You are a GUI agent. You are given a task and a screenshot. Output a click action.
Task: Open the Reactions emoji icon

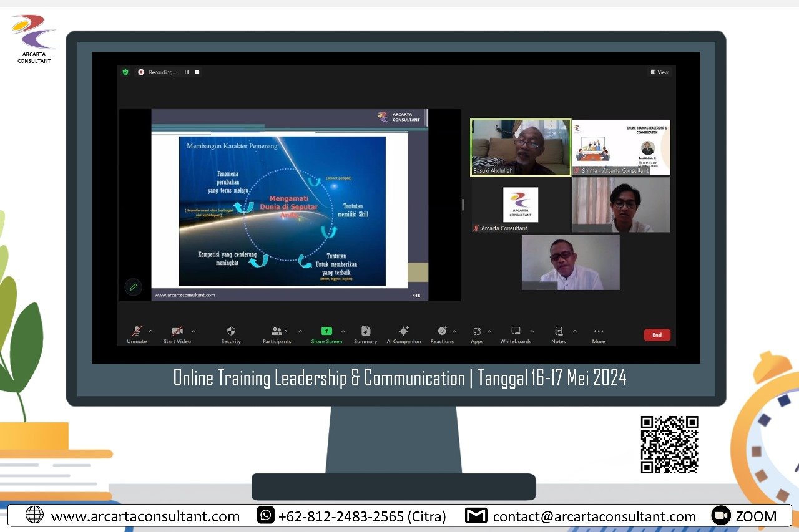[x=442, y=331]
